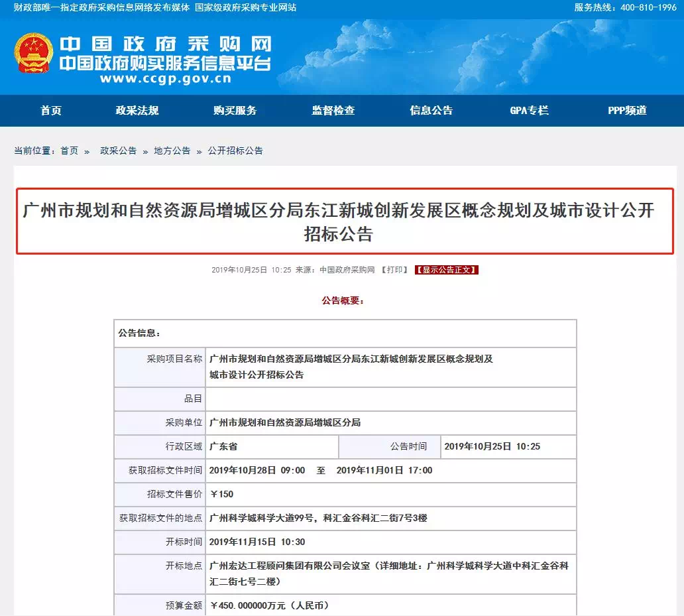Go to the 政采公告 breadcrumb link
The height and width of the screenshot is (616, 684).
118,151
